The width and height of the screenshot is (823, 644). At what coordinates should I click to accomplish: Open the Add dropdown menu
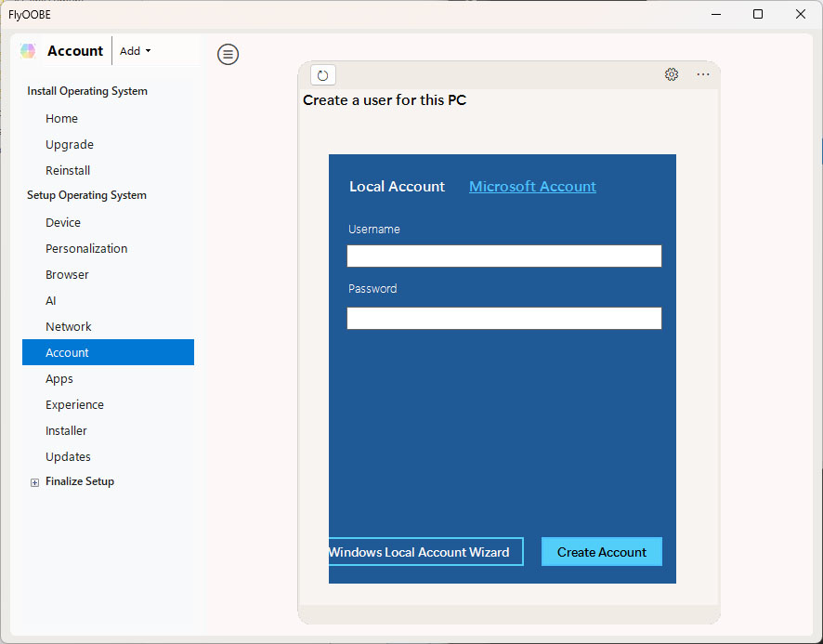[x=136, y=51]
